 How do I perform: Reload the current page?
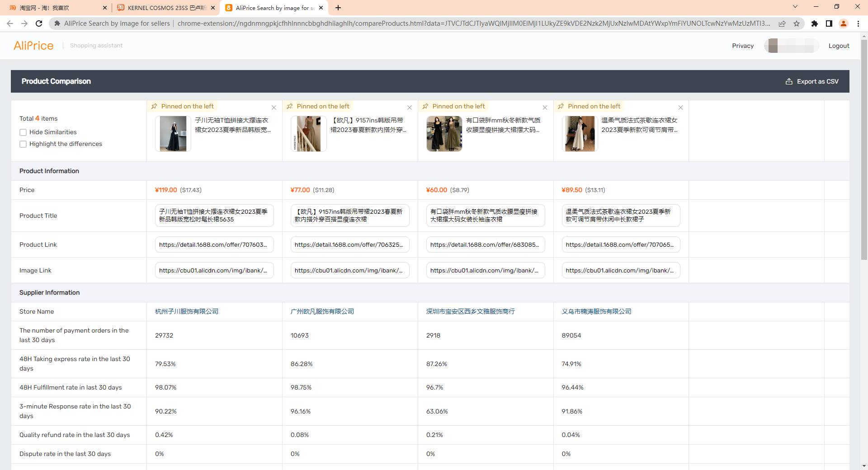(39, 23)
